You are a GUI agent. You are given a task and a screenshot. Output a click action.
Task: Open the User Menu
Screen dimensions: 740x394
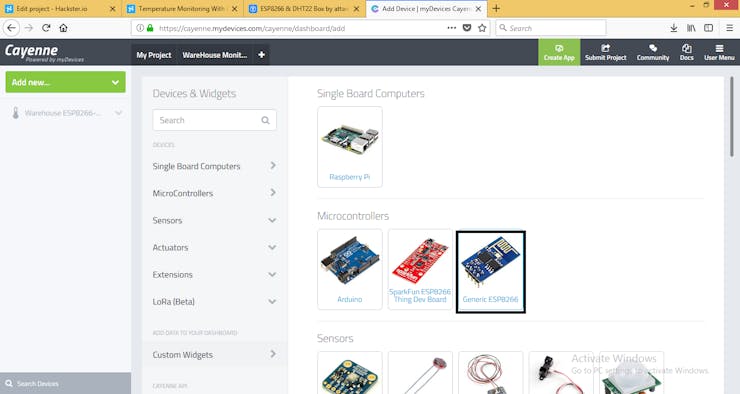[719, 52]
